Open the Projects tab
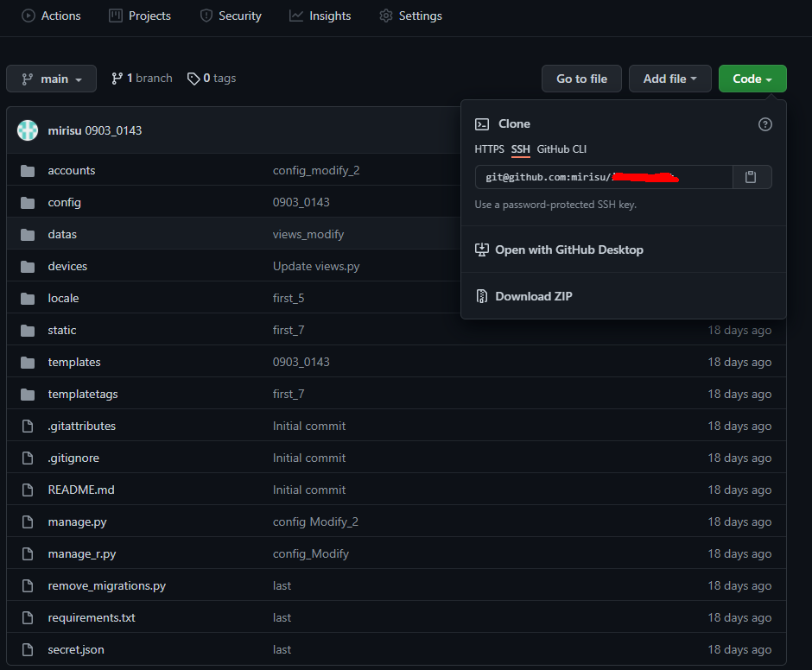The width and height of the screenshot is (812, 670). tap(140, 16)
